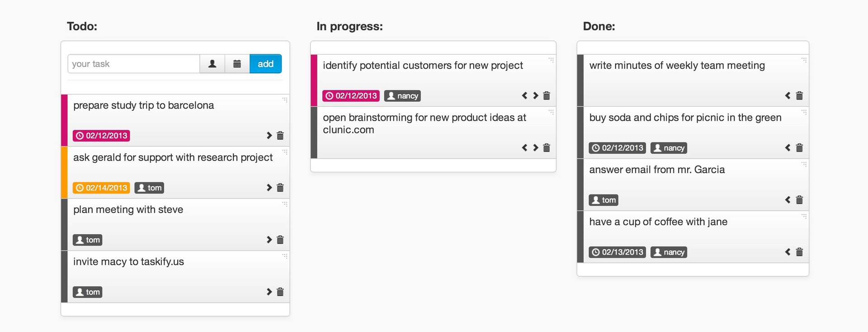Viewport: 868px width, 332px height.
Task: Remove the 'answer email from mr. Garcia' task
Action: coord(799,200)
